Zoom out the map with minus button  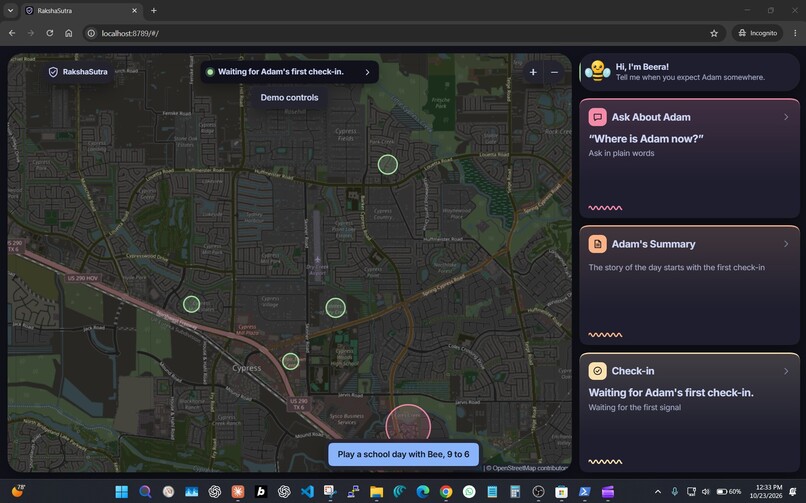tap(554, 72)
